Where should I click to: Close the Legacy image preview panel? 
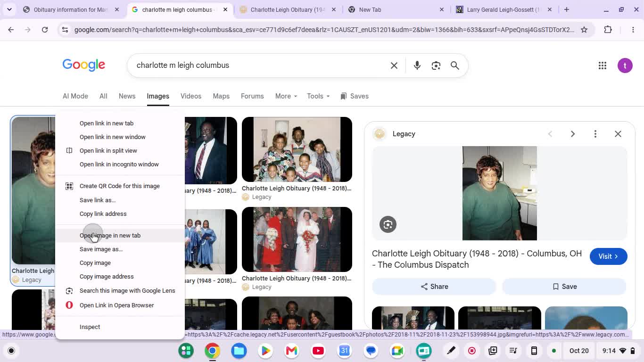click(618, 134)
